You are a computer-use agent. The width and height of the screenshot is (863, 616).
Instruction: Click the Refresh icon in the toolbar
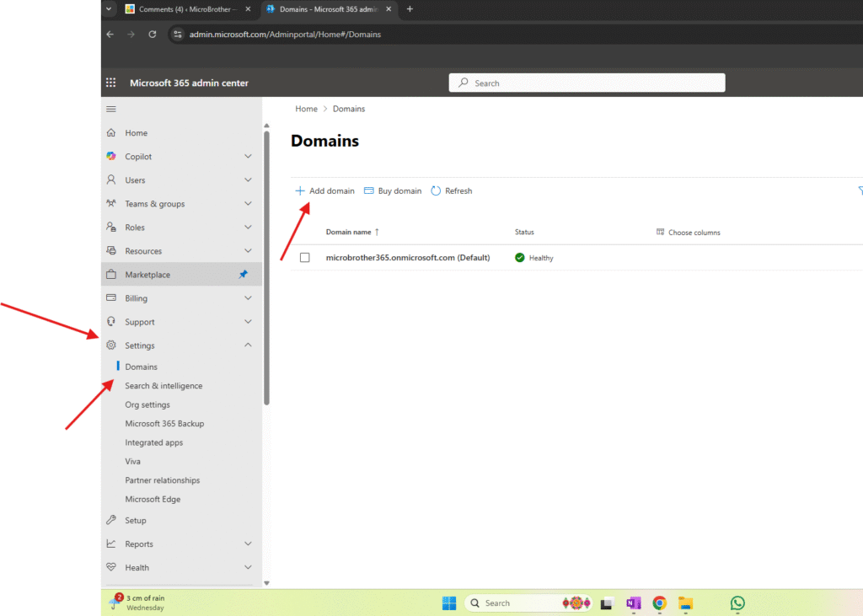[436, 191]
